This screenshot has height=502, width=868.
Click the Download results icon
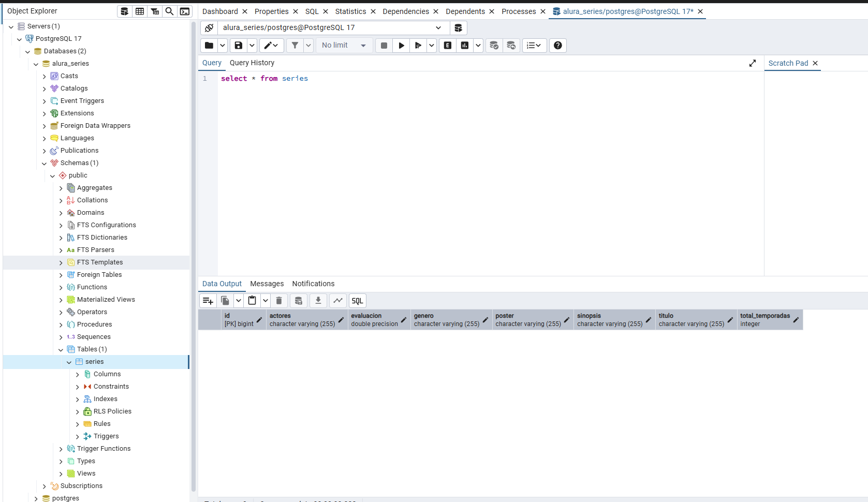tap(318, 301)
